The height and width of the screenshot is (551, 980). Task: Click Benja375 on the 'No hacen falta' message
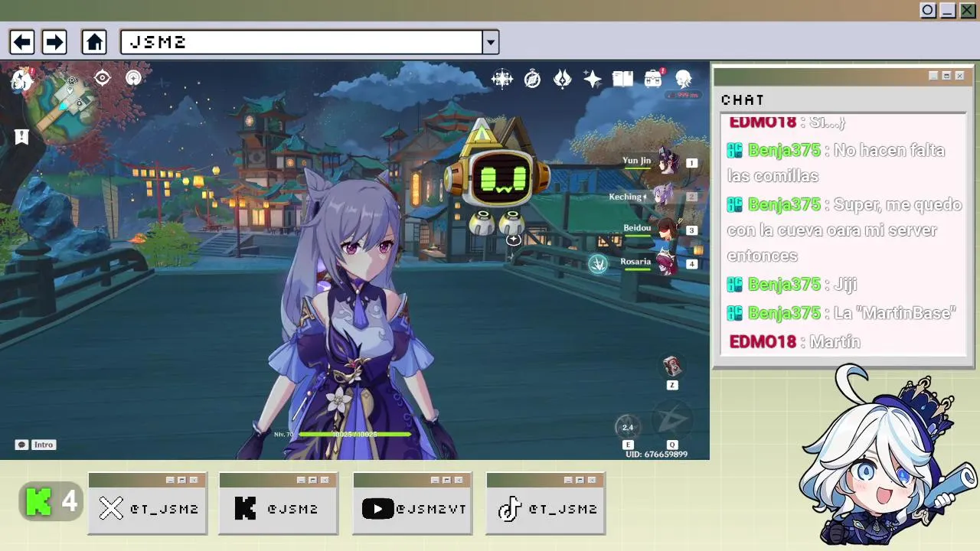pyautogui.click(x=784, y=151)
